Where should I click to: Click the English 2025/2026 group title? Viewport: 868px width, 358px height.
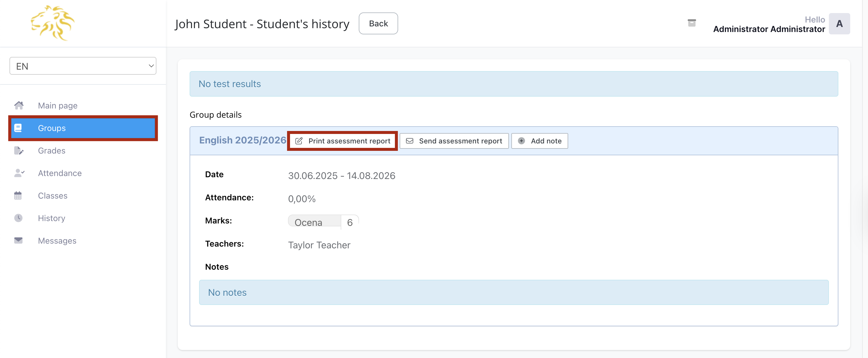(242, 140)
